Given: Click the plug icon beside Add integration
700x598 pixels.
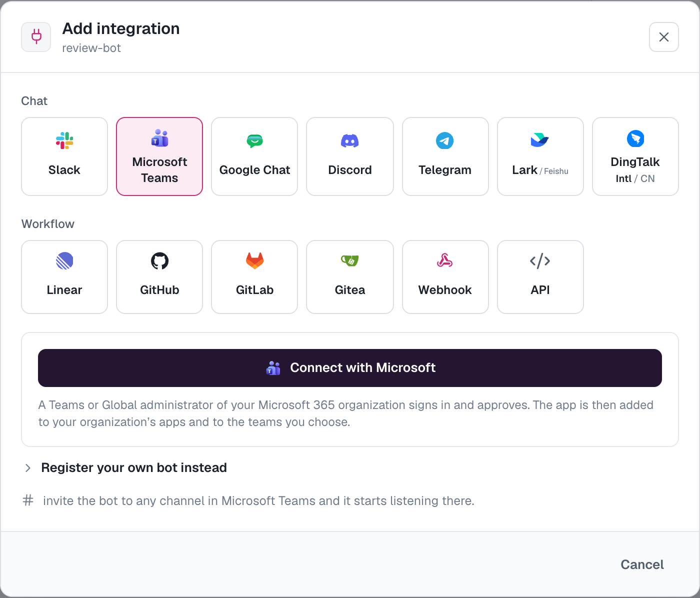Looking at the screenshot, I should pyautogui.click(x=36, y=37).
